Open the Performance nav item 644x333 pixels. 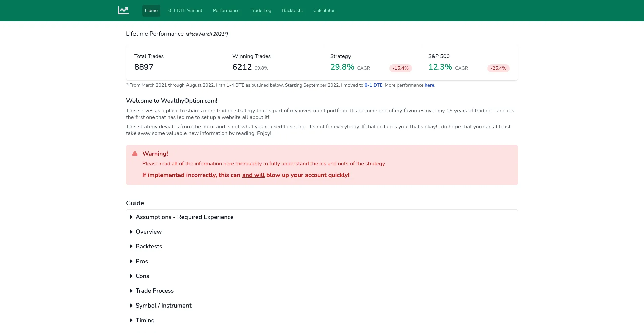226,11
